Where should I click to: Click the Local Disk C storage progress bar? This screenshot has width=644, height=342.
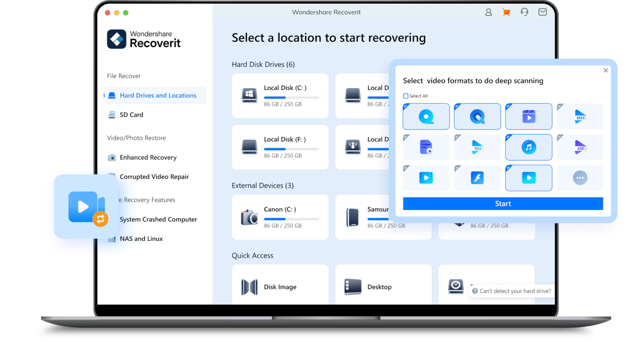coord(291,97)
